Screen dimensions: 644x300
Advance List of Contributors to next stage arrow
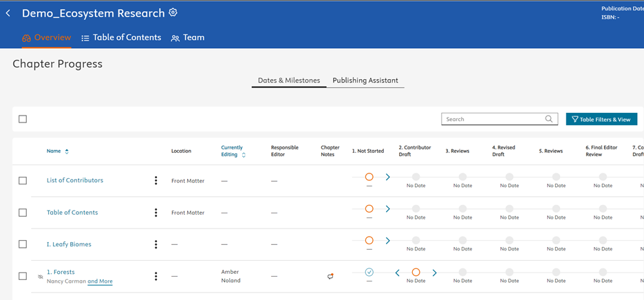387,177
